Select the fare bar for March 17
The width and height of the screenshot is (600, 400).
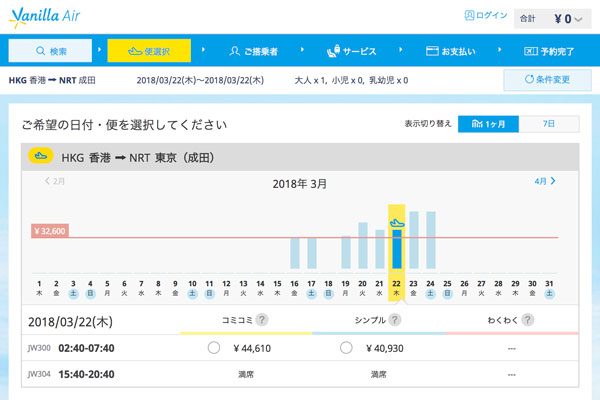(312, 253)
